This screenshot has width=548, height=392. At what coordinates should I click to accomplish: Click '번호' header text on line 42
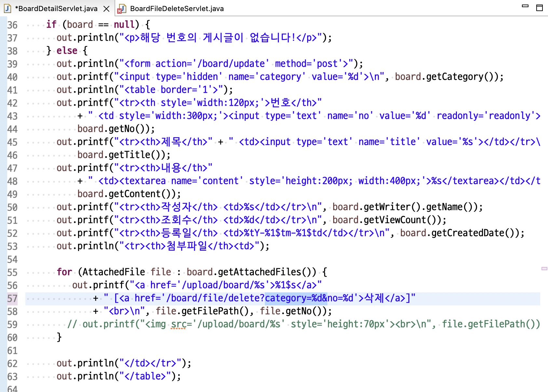[281, 103]
